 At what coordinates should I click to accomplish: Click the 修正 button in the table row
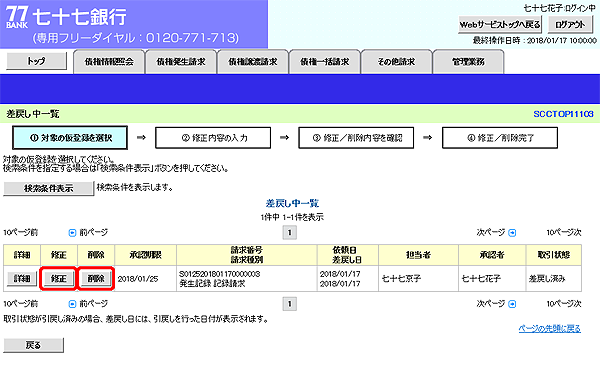[59, 279]
